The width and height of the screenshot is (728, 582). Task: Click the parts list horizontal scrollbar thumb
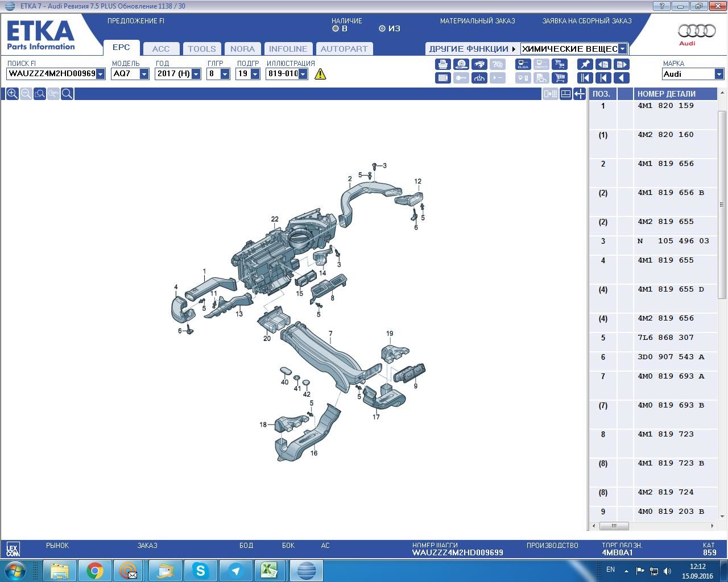point(614,526)
